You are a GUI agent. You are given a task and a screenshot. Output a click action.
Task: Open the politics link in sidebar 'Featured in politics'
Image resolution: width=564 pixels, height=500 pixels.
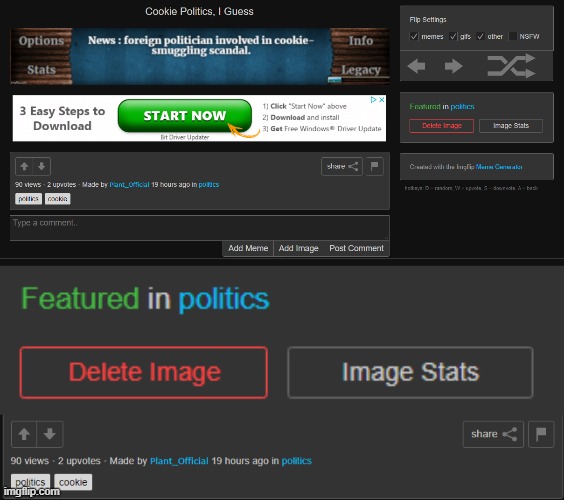click(x=462, y=106)
